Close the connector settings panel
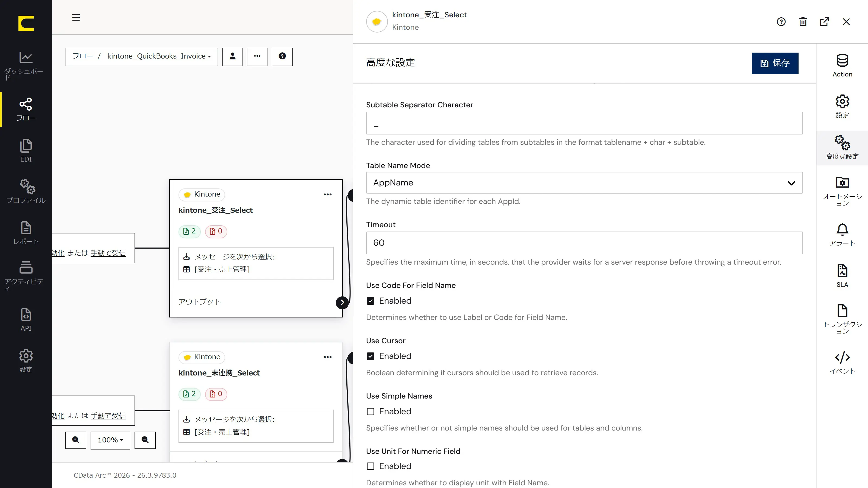This screenshot has height=488, width=868. click(846, 22)
